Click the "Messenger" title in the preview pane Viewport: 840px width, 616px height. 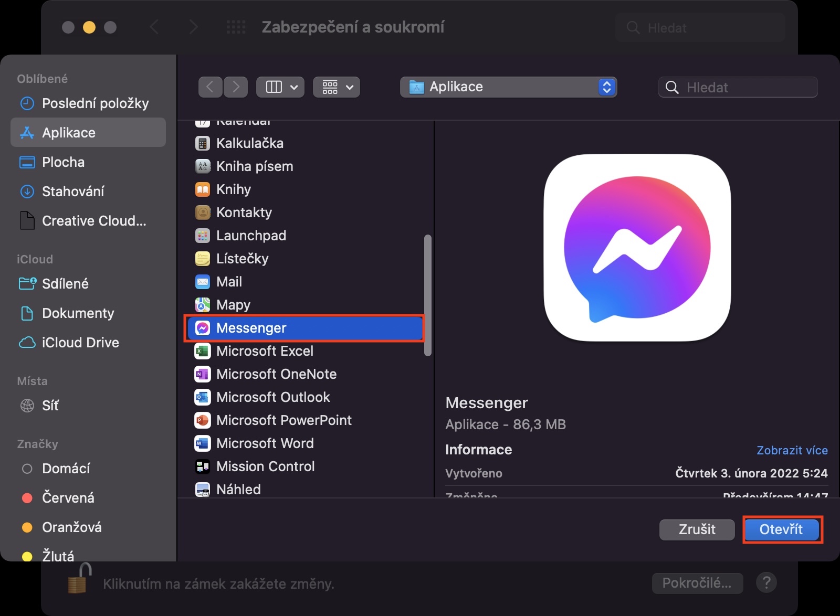click(x=487, y=403)
